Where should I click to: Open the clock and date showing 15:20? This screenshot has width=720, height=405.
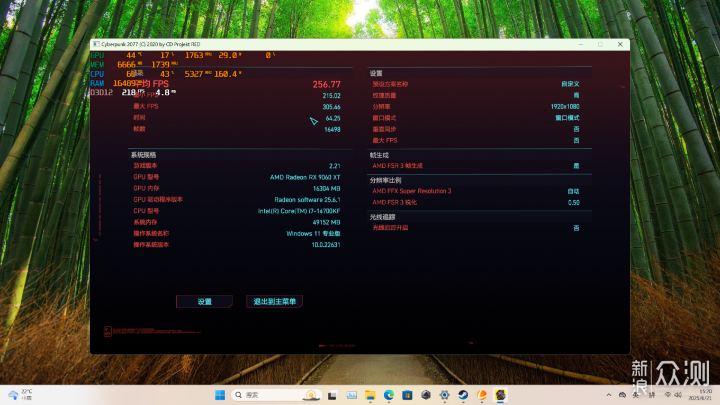700,395
